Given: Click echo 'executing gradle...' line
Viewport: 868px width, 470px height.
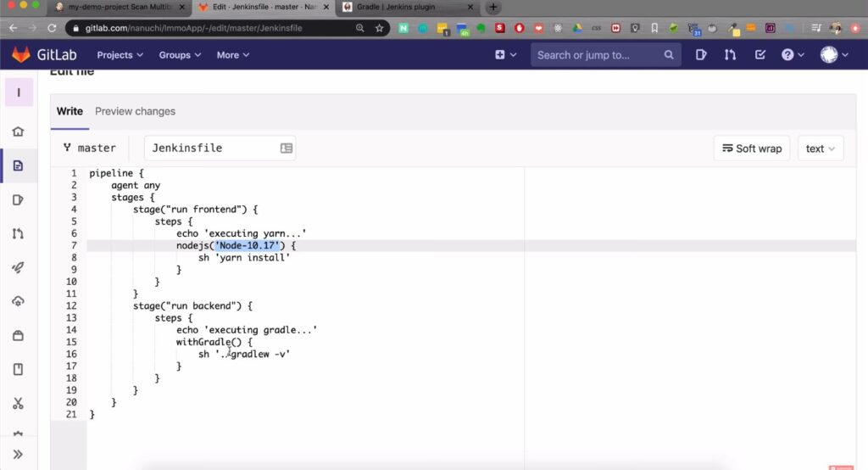Looking at the screenshot, I should click(247, 330).
